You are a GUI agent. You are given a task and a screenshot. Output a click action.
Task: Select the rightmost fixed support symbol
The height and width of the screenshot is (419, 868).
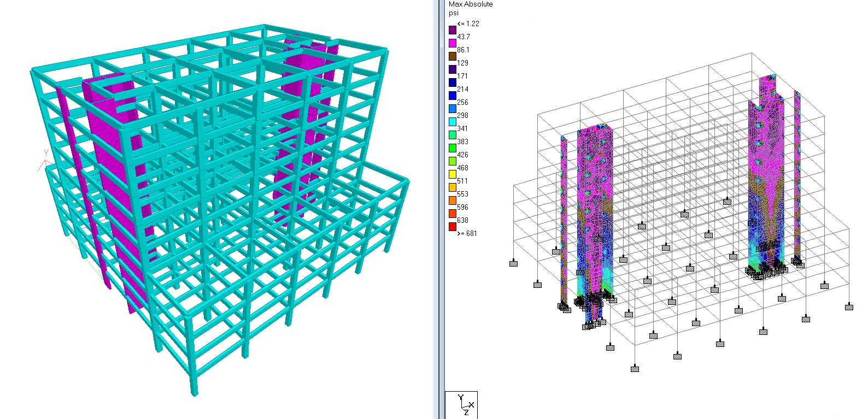tap(849, 308)
